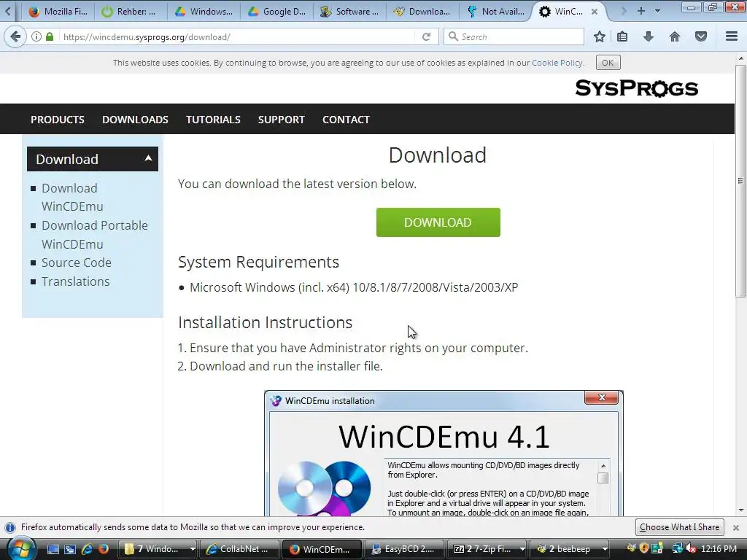The height and width of the screenshot is (560, 747).
Task: Switch to the Windows Google Drive tab
Action: (204, 12)
